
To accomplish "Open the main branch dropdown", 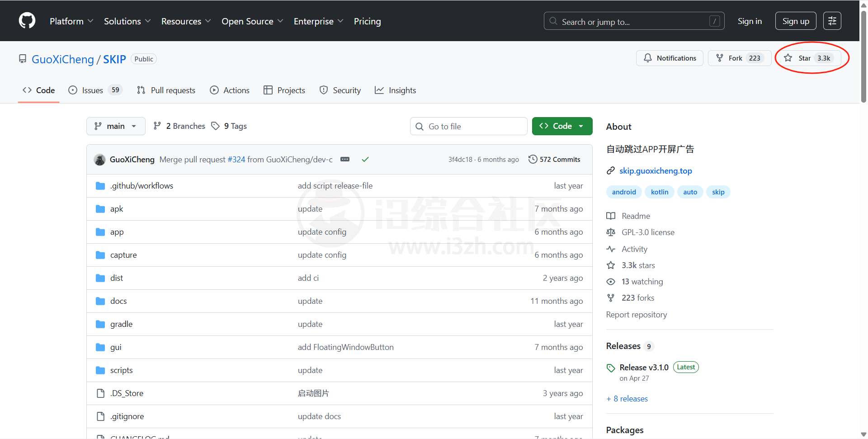I will [116, 126].
